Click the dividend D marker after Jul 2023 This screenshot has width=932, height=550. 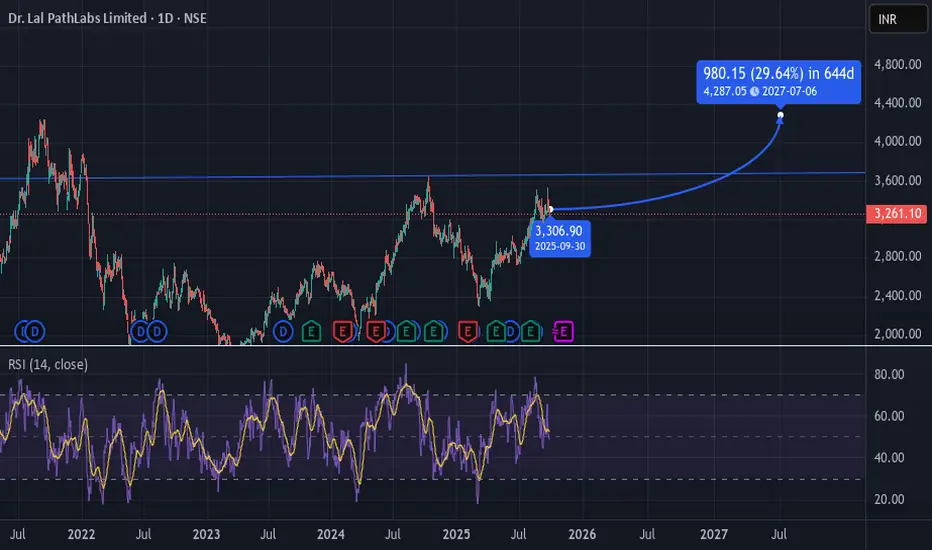click(283, 331)
